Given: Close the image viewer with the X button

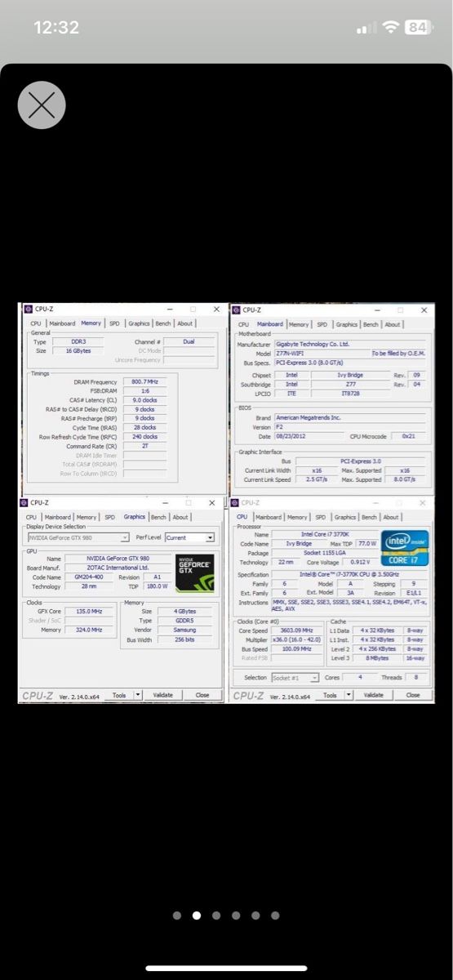Looking at the screenshot, I should [x=42, y=105].
